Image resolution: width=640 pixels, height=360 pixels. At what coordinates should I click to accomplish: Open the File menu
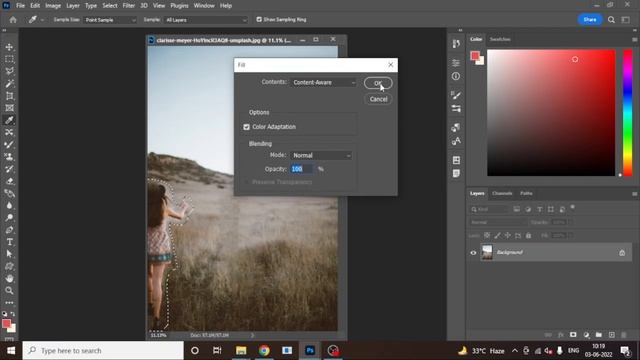[x=20, y=6]
